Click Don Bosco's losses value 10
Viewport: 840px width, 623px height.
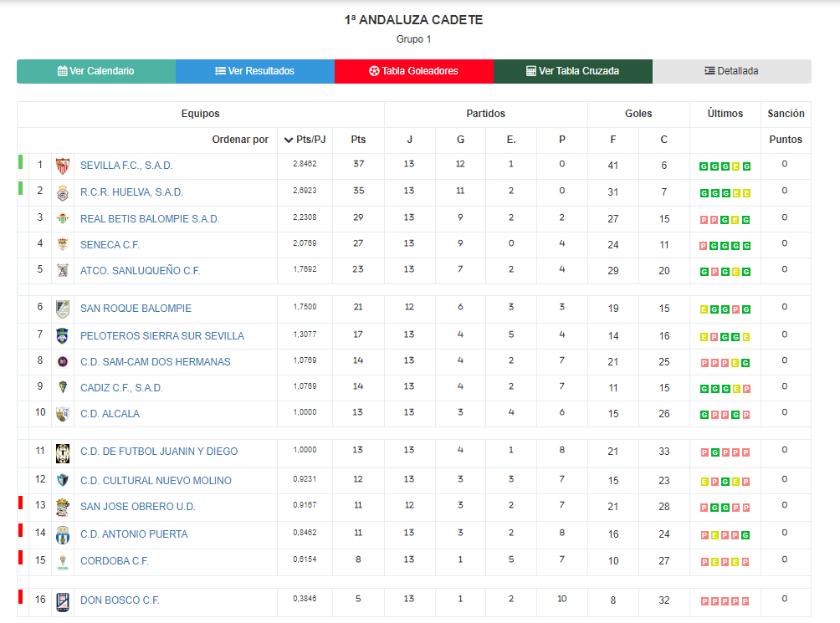point(562,599)
